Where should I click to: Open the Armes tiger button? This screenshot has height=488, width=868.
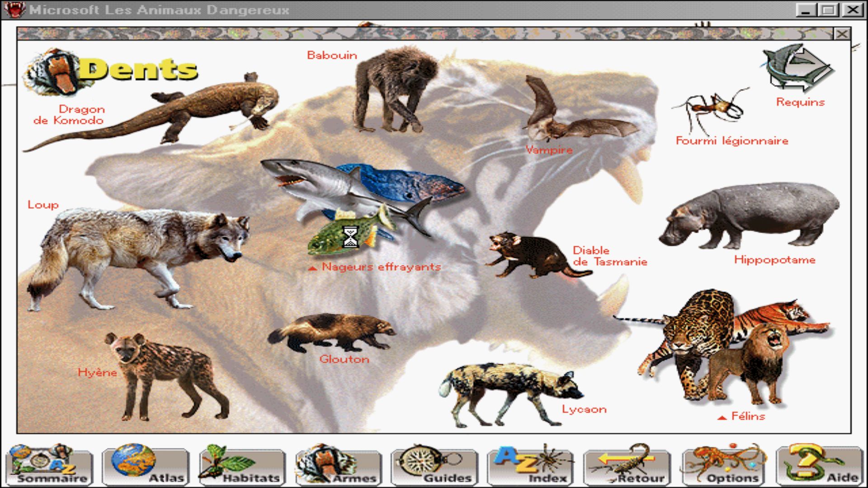coord(338,465)
